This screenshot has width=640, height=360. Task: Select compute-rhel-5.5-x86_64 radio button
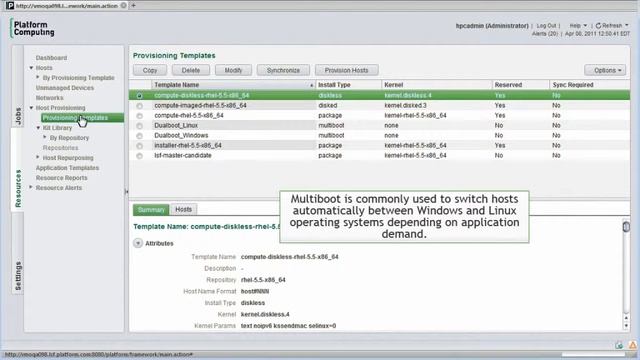(140, 116)
